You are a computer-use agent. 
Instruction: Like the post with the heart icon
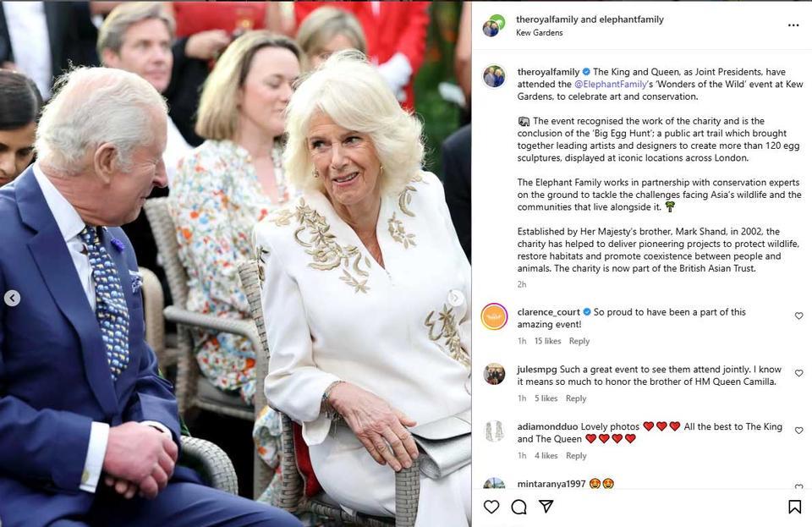tap(491, 507)
